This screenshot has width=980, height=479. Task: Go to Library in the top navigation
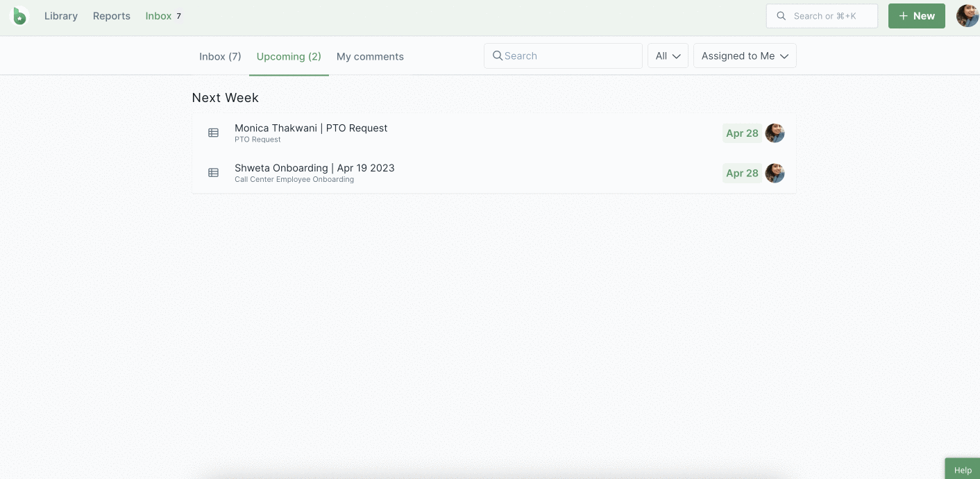click(x=61, y=16)
